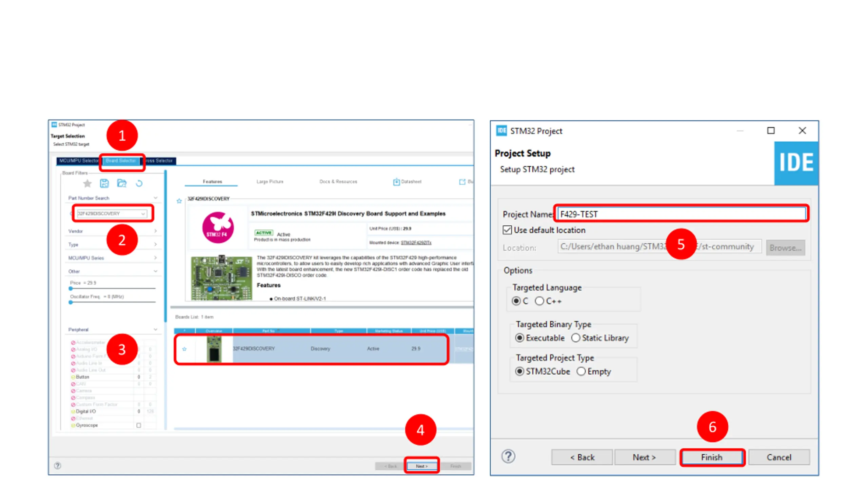Select Static Library binary type
The width and height of the screenshot is (868, 488).
tap(575, 338)
